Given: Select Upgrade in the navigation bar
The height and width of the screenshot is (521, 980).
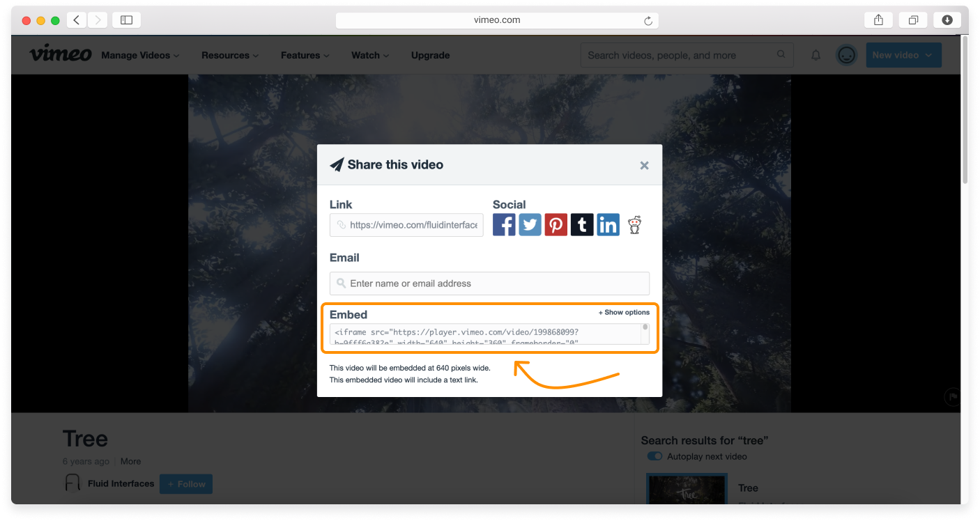Looking at the screenshot, I should [x=430, y=55].
